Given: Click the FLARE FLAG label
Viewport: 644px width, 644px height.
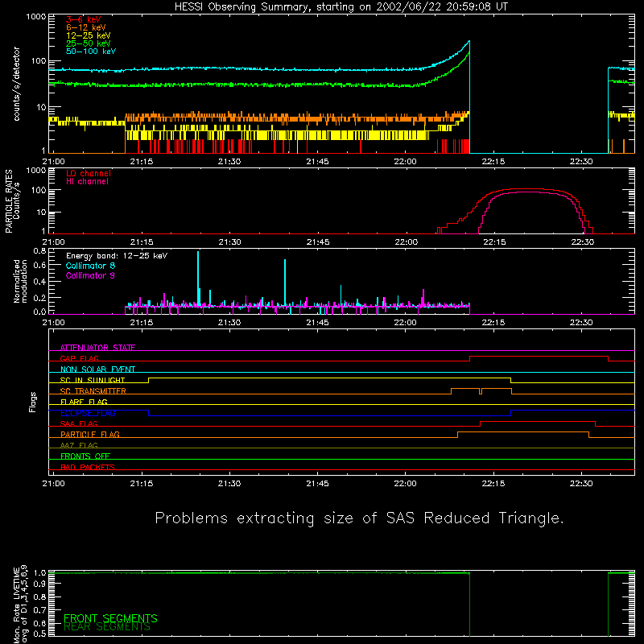Looking at the screenshot, I should [84, 402].
